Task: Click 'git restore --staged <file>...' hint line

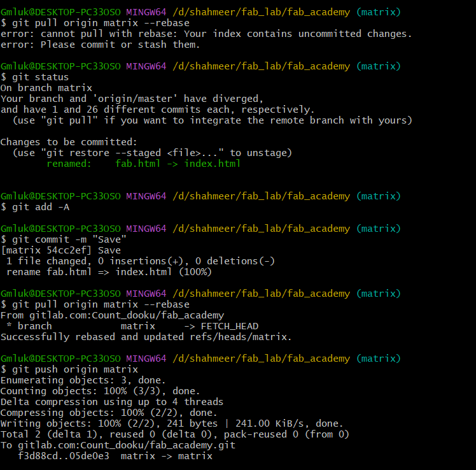Action: coord(152,153)
